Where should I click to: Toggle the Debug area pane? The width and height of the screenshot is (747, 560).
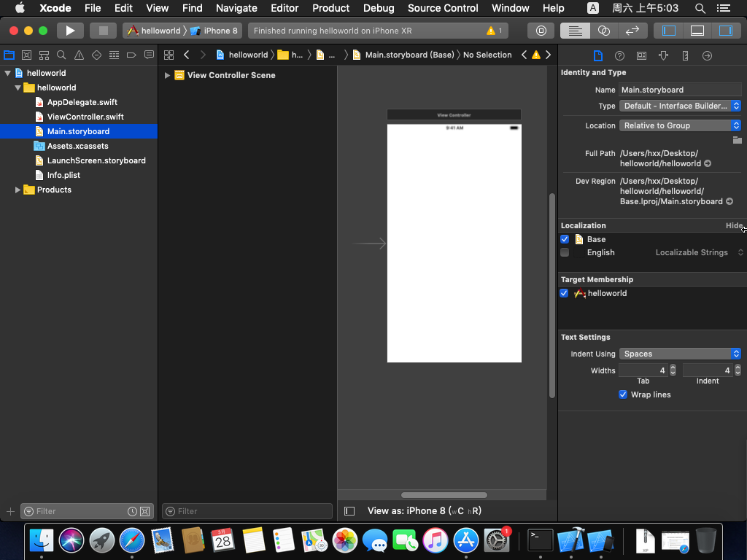click(697, 31)
